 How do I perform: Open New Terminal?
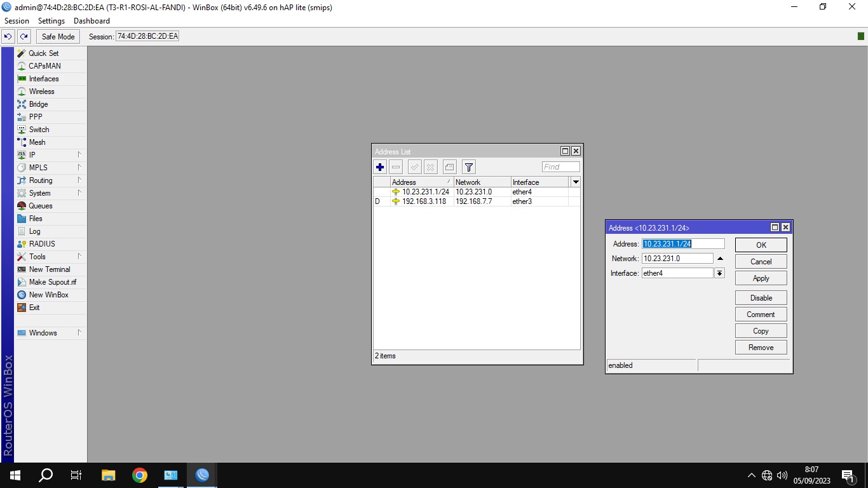(x=50, y=269)
